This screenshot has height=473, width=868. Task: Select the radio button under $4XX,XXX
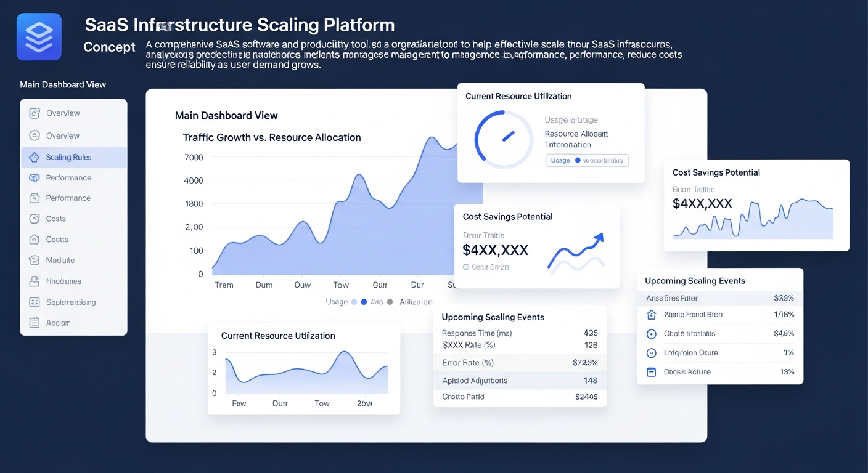pos(466,267)
